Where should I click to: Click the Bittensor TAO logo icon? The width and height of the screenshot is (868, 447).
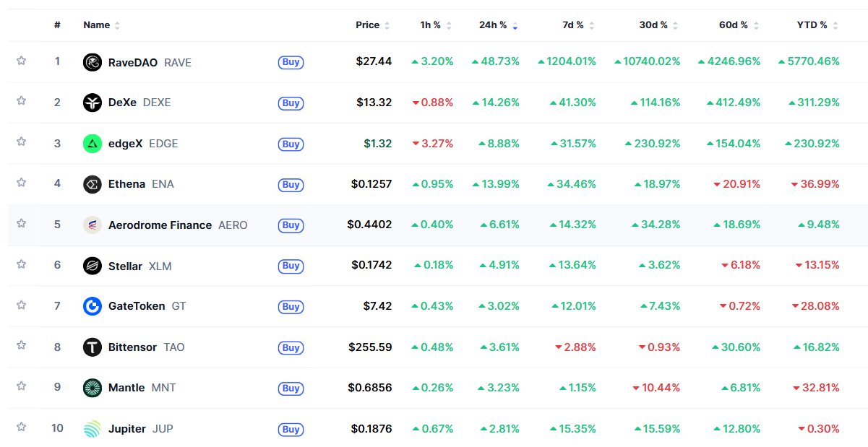(x=93, y=347)
